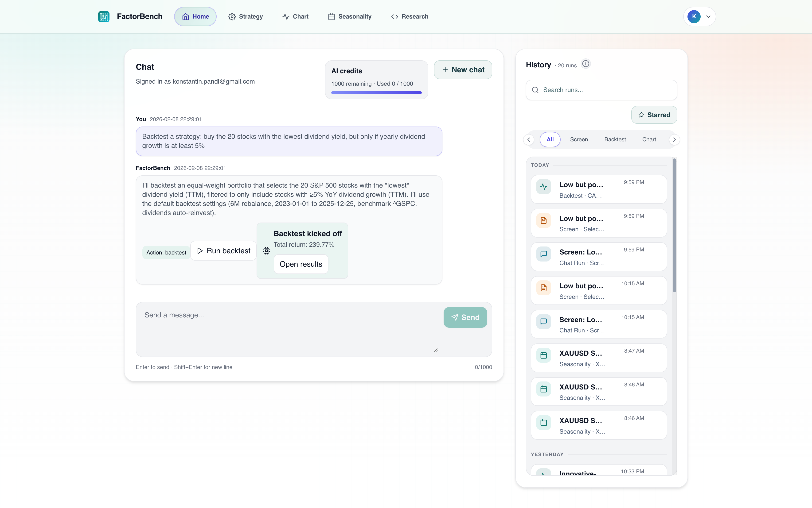
Task: Switch to the Strategy section
Action: tap(246, 16)
